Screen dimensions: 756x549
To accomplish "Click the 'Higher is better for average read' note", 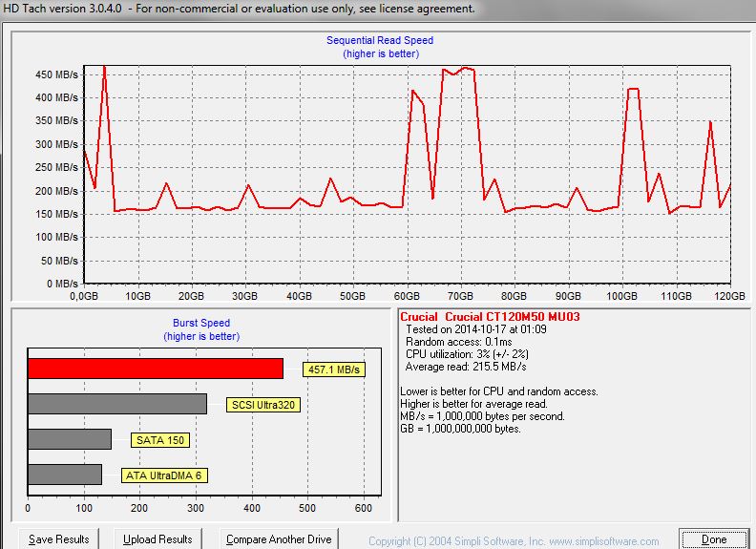I will (x=473, y=404).
